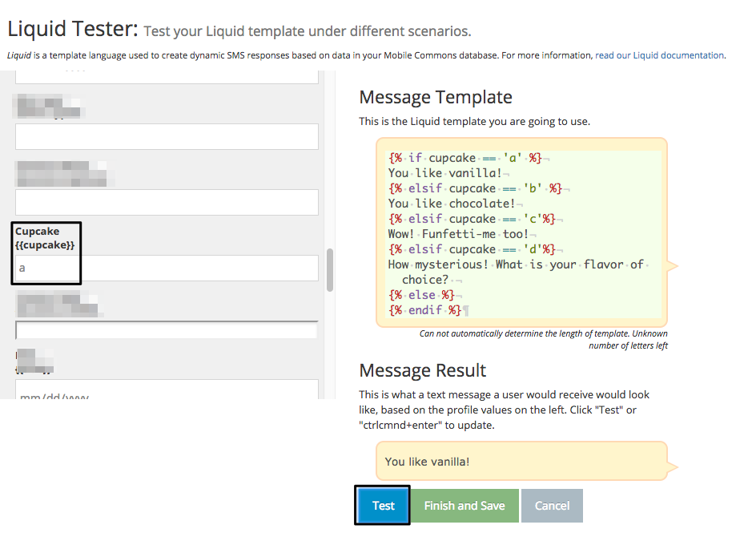Open the read our Liquid documentation link
The image size is (756, 545).
pos(660,55)
